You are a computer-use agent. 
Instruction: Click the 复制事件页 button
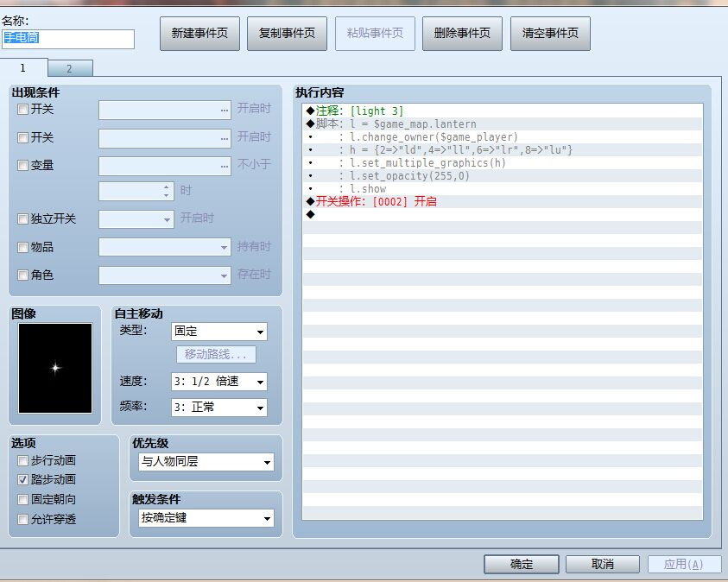click(287, 34)
